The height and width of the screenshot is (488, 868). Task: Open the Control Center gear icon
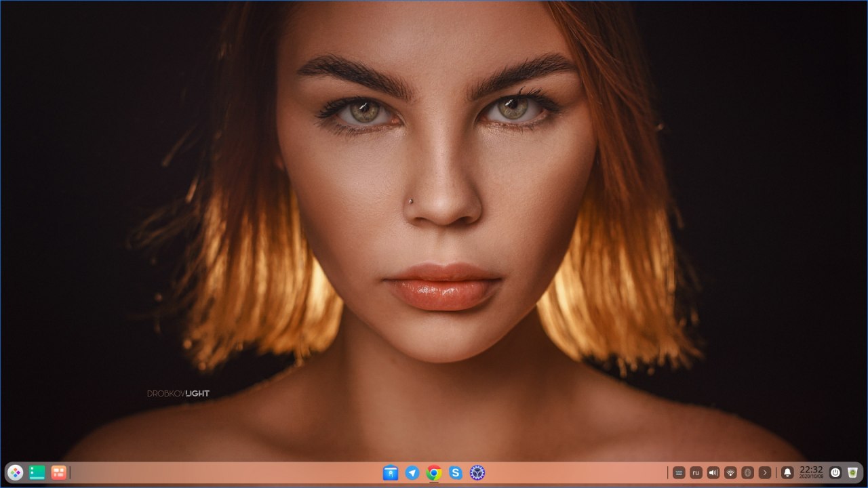click(477, 472)
